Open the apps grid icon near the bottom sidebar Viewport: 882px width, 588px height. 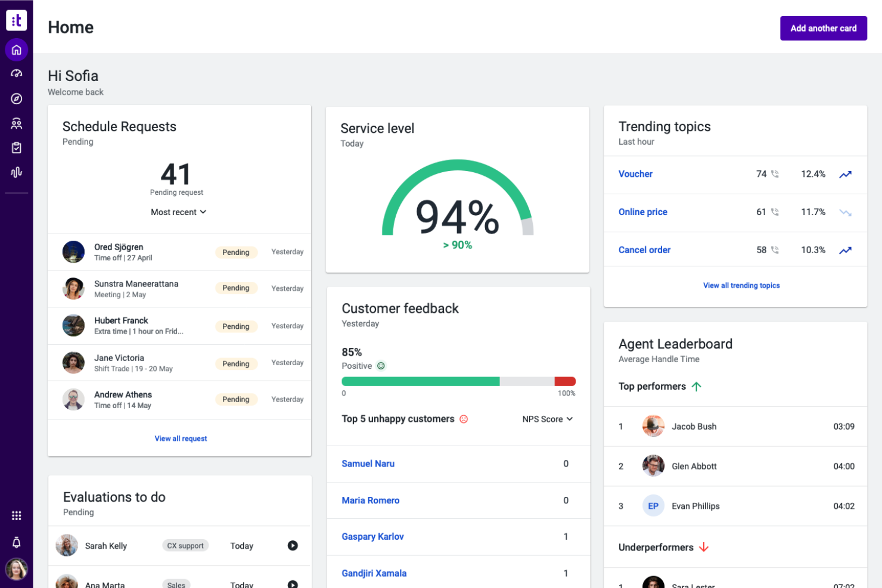[x=16, y=515]
